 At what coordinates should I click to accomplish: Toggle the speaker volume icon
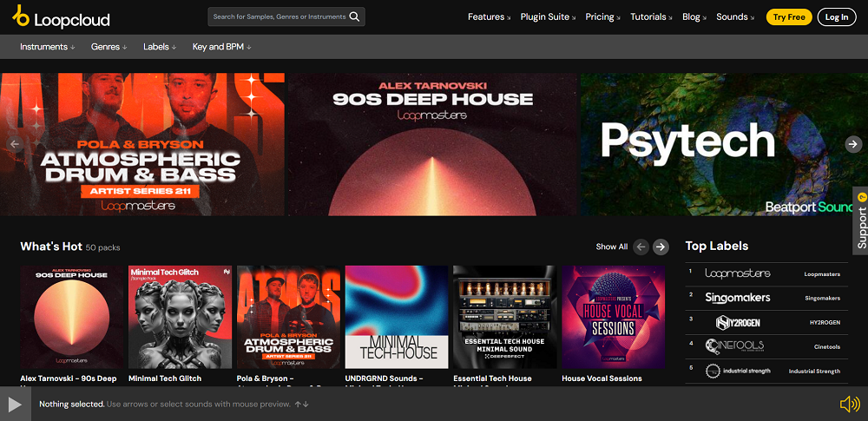coord(850,405)
